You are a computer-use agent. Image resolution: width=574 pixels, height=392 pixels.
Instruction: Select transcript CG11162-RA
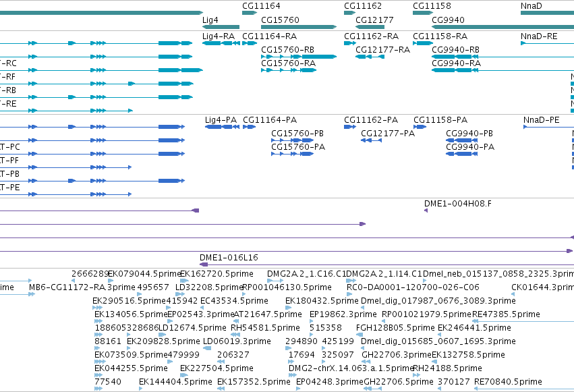(350, 43)
